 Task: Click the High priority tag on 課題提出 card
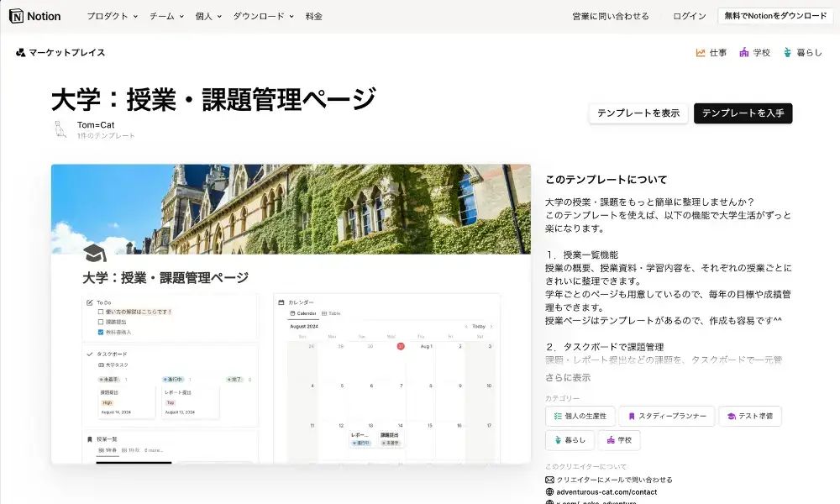pos(108,402)
